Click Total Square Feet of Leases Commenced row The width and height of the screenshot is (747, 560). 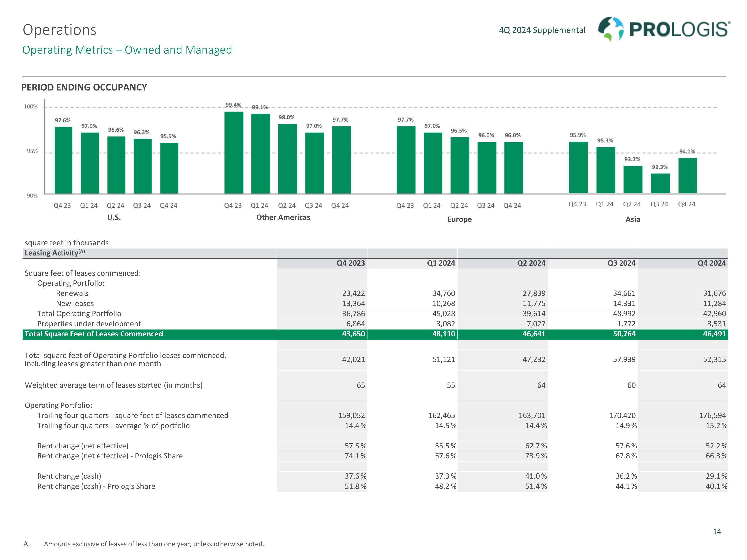pyautogui.click(x=94, y=334)
